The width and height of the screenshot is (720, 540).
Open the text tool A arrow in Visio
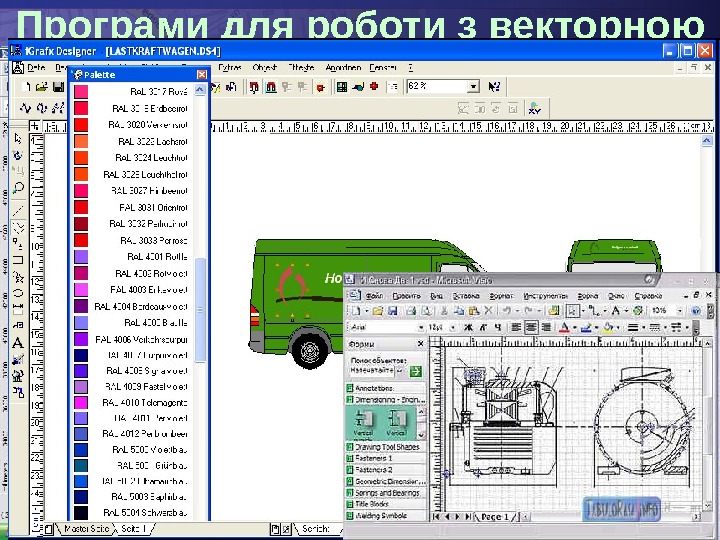pos(625,311)
